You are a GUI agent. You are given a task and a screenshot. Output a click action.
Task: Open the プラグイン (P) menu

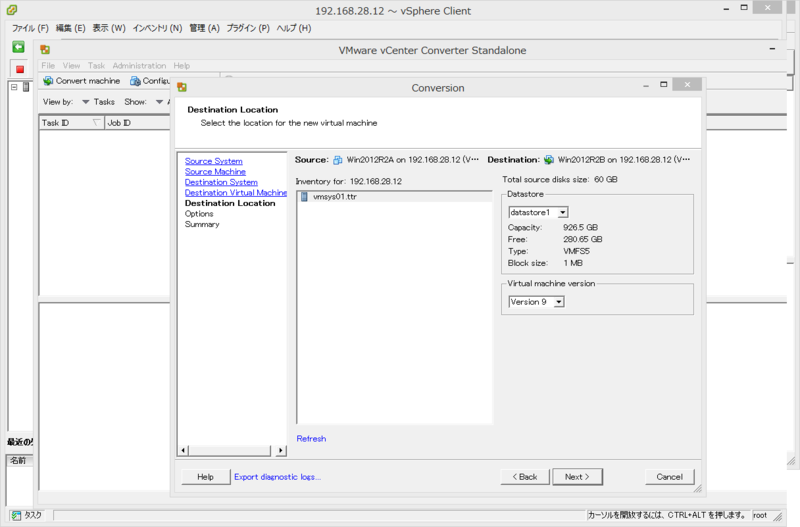[x=248, y=28]
